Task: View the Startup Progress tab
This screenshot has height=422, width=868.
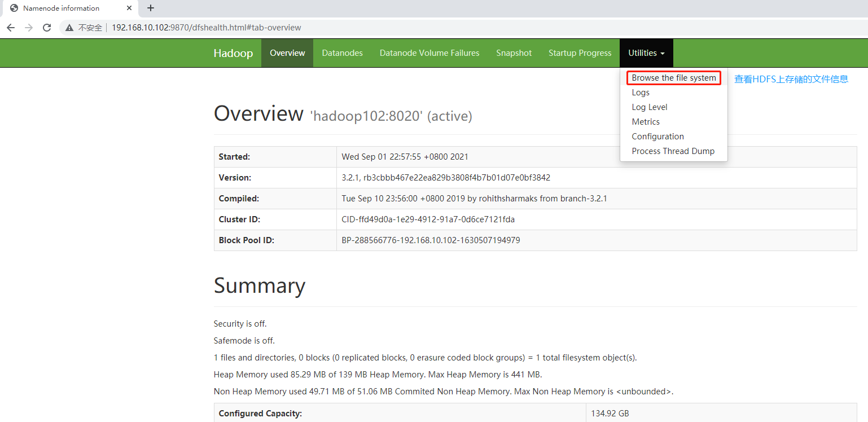Action: coord(580,53)
